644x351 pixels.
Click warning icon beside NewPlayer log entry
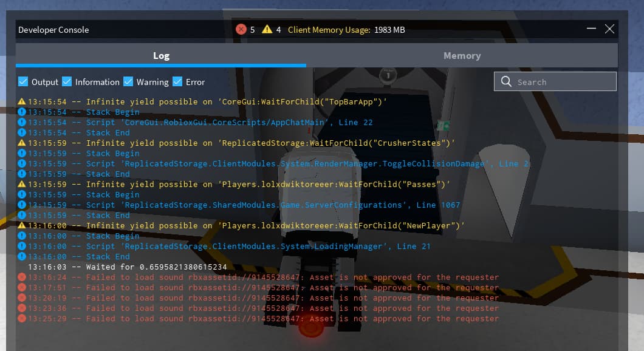click(22, 225)
